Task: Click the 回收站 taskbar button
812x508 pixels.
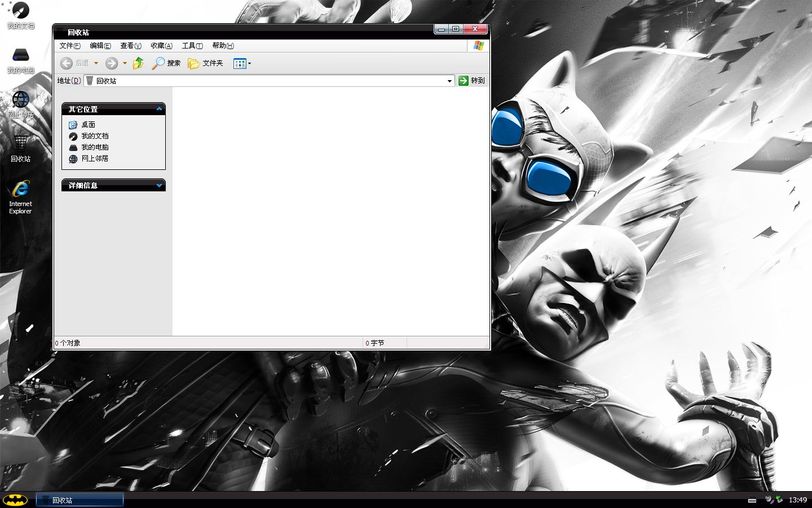Action: point(80,500)
